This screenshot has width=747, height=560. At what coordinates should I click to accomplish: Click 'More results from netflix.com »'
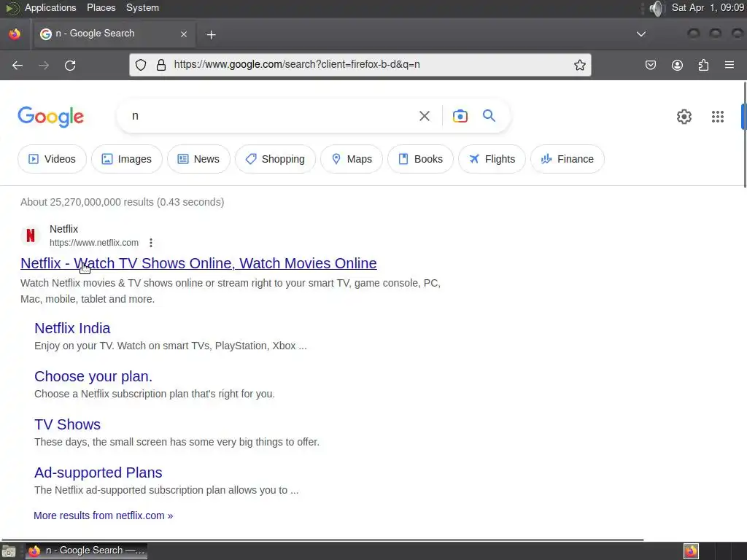click(104, 516)
